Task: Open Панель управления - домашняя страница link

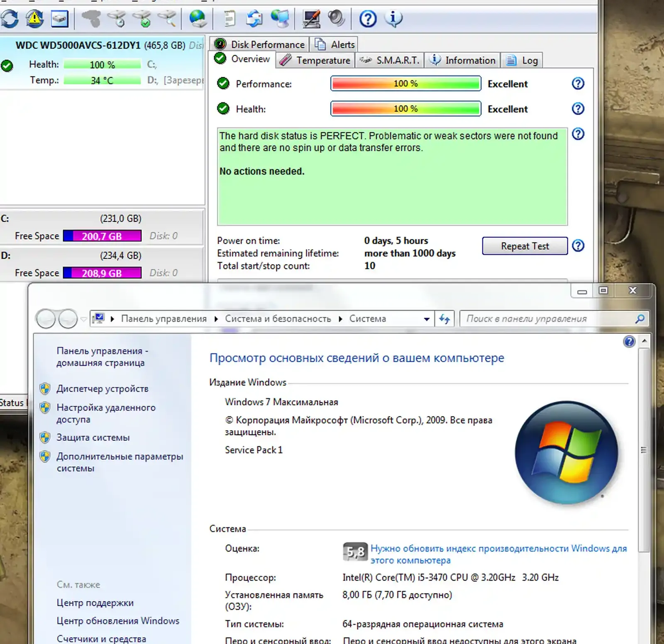Action: 103,357
